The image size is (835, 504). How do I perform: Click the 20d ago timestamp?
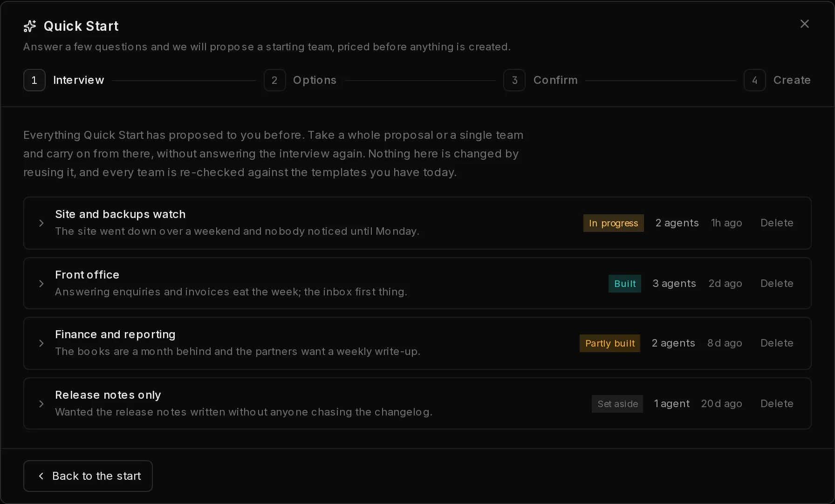tap(721, 404)
